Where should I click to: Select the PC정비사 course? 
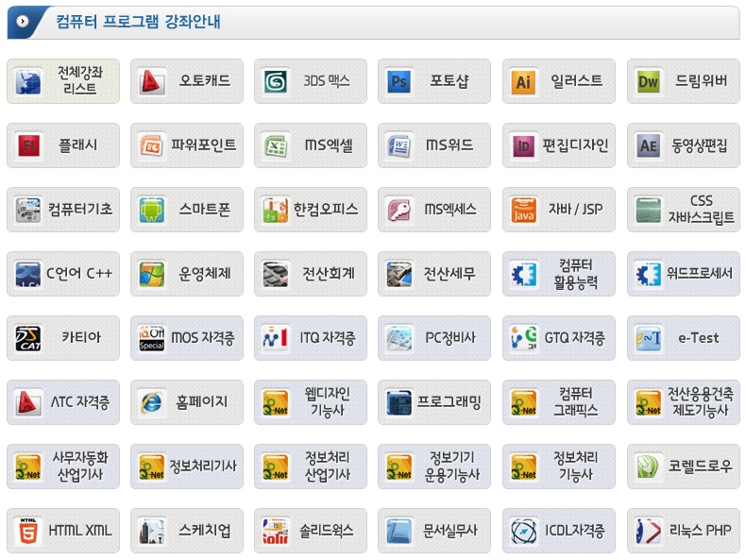coord(434,338)
